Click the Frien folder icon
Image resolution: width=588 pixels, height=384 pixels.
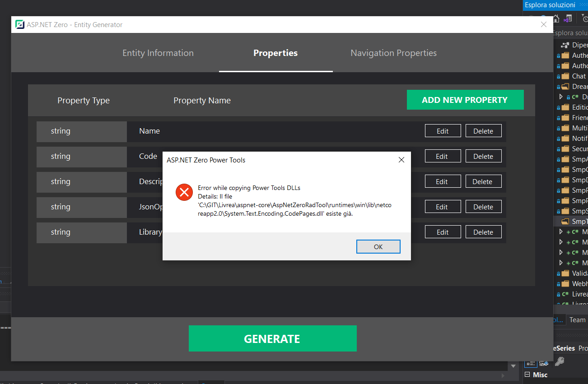coord(565,118)
